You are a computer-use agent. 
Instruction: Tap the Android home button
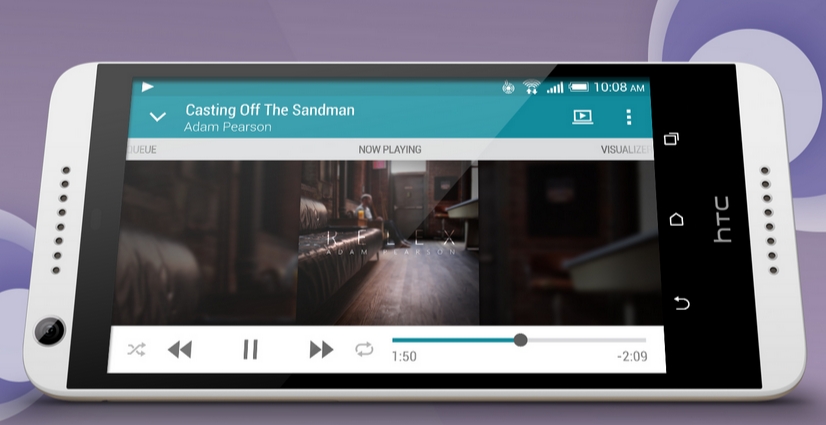(676, 219)
